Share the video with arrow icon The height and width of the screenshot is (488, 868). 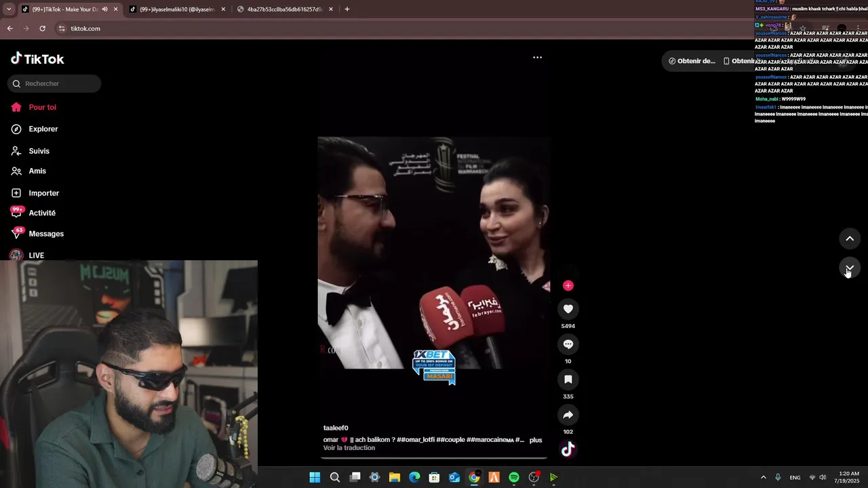click(568, 415)
